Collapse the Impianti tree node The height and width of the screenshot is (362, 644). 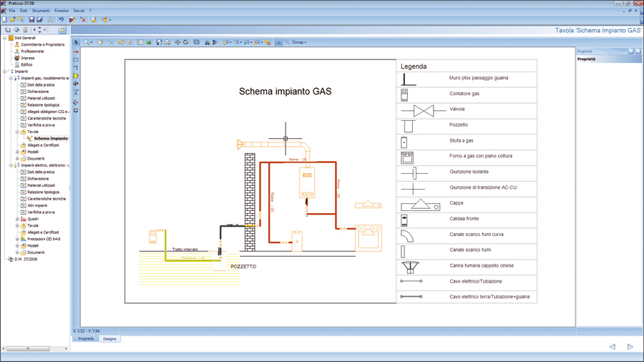tap(4, 72)
